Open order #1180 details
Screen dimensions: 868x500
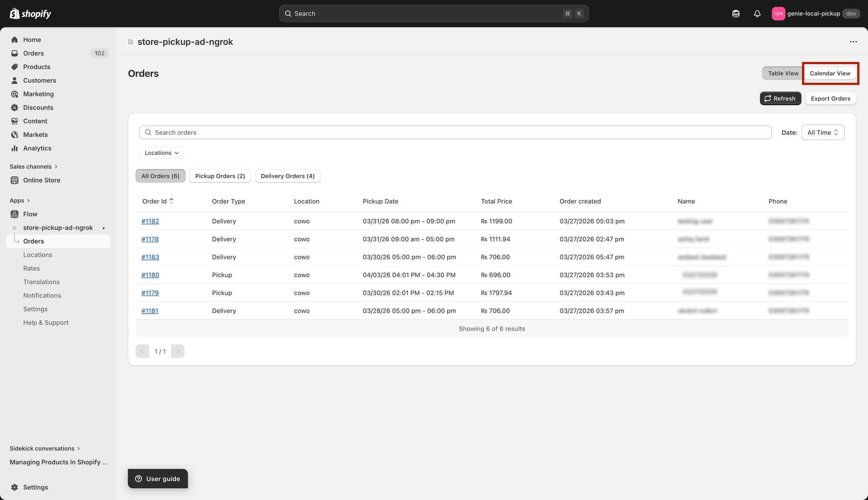[x=150, y=274]
